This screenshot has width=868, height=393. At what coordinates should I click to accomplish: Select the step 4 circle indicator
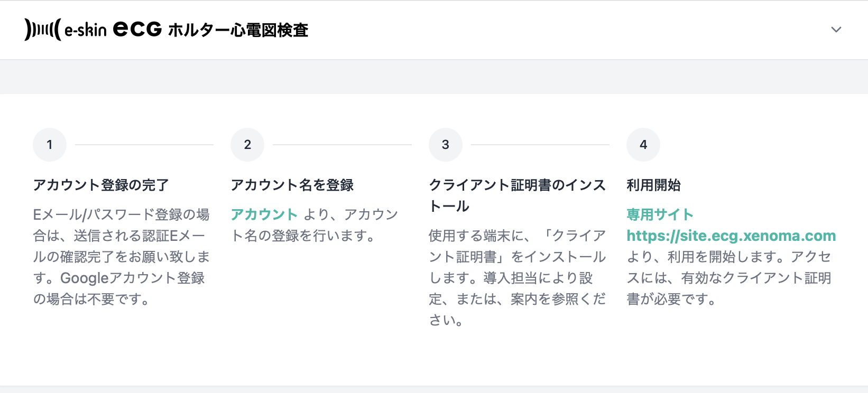click(x=643, y=145)
